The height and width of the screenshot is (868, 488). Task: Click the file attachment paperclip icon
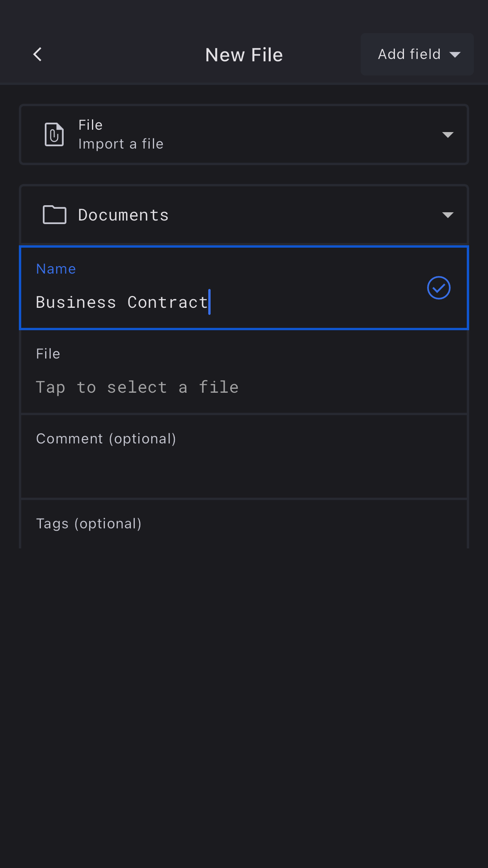point(54,134)
